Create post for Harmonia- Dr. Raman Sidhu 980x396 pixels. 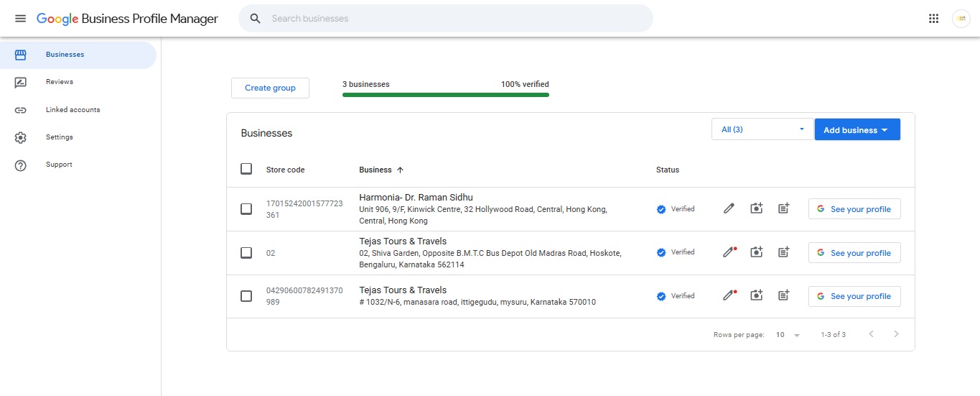783,209
